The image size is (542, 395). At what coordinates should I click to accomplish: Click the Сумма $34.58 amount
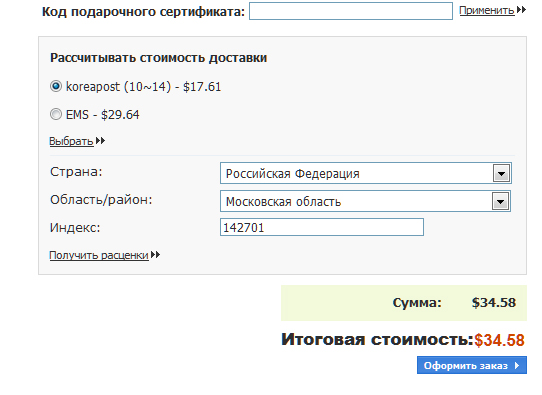click(494, 303)
